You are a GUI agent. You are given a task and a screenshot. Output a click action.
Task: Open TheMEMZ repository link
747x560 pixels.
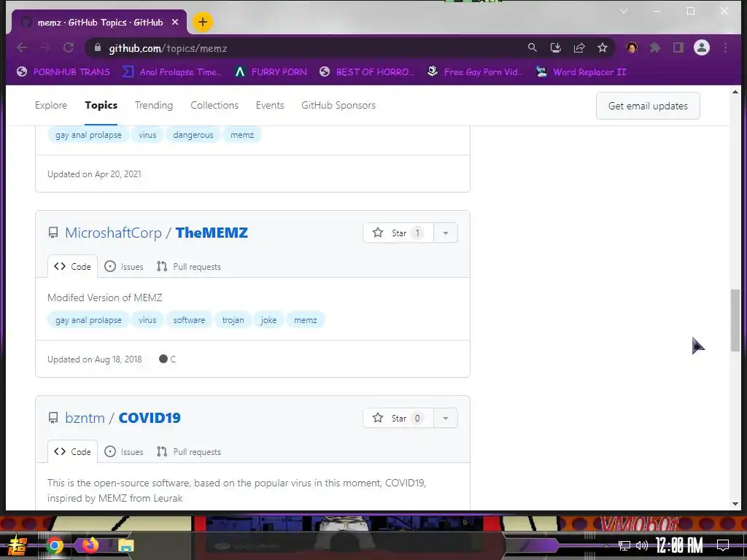coord(212,233)
